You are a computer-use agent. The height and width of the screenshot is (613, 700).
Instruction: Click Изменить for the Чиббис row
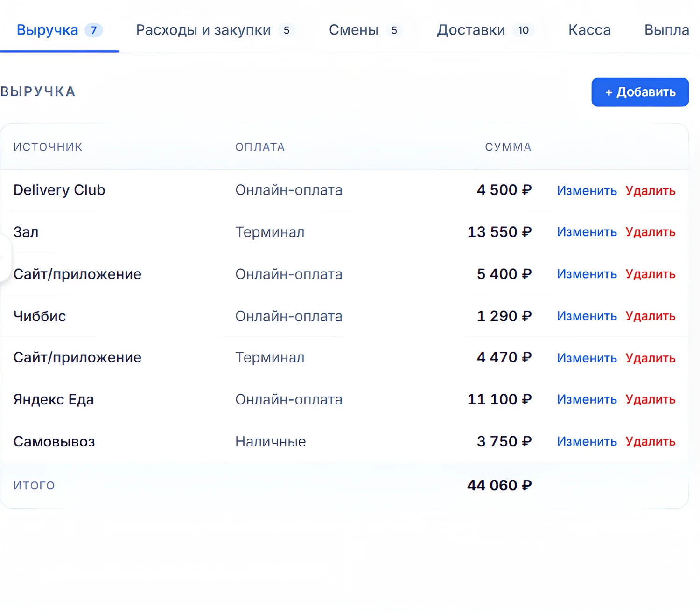pyautogui.click(x=587, y=316)
